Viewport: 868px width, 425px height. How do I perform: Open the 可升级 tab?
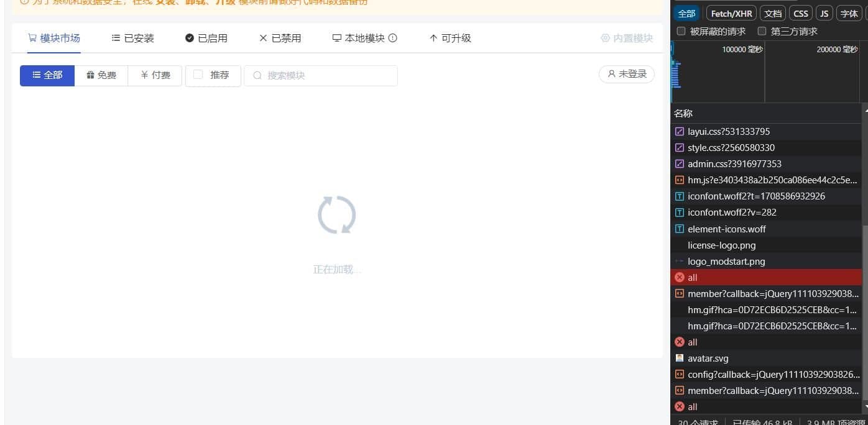point(450,38)
